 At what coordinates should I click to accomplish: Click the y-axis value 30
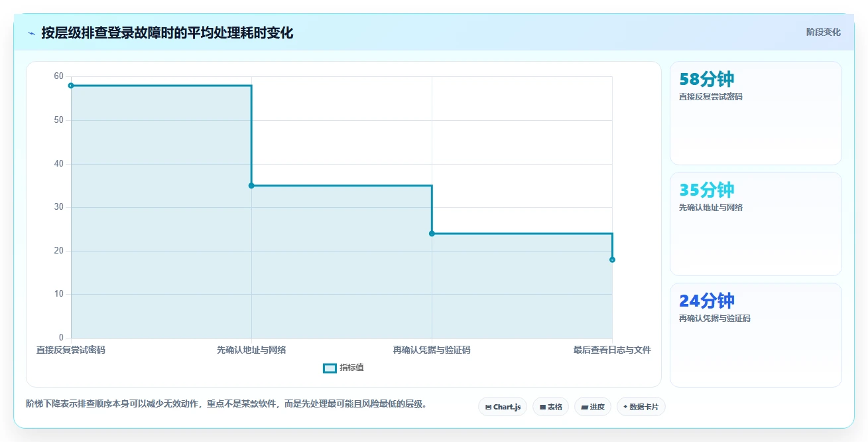(59, 207)
